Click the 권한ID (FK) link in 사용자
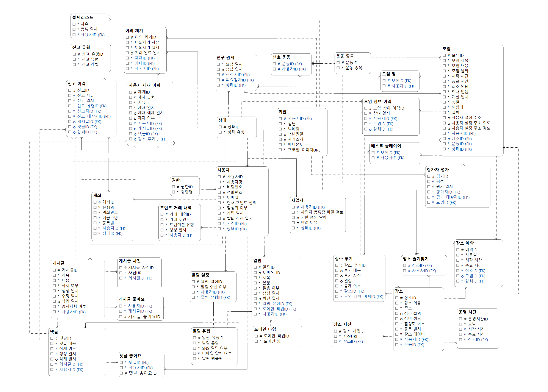 click(x=236, y=223)
